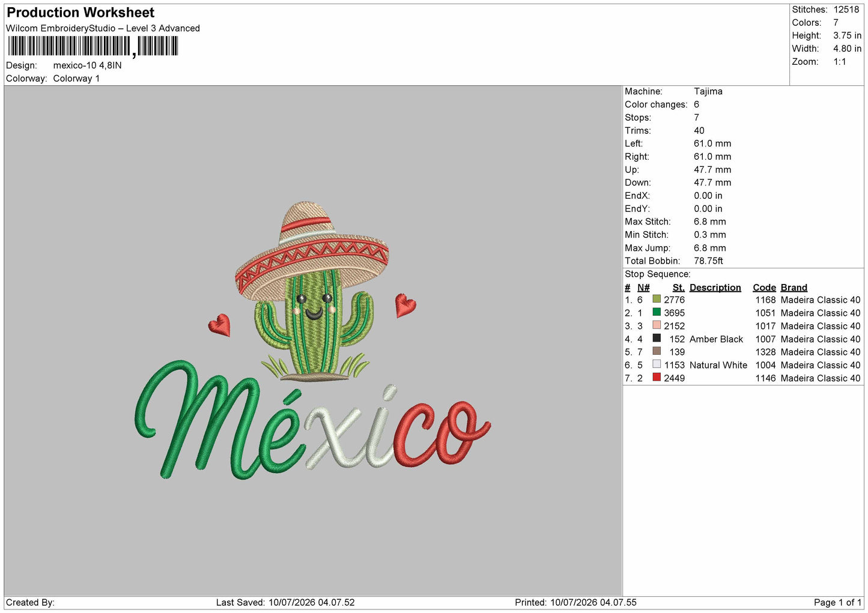
Task: Click the Colors value 7
Action: tap(836, 23)
